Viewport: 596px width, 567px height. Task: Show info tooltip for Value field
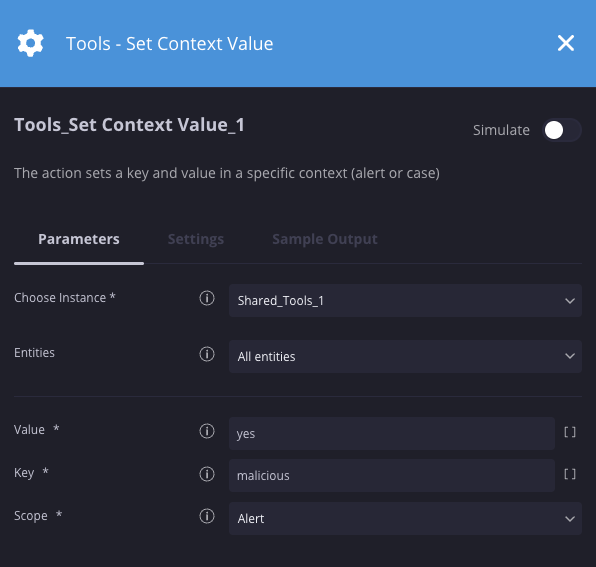tap(207, 431)
